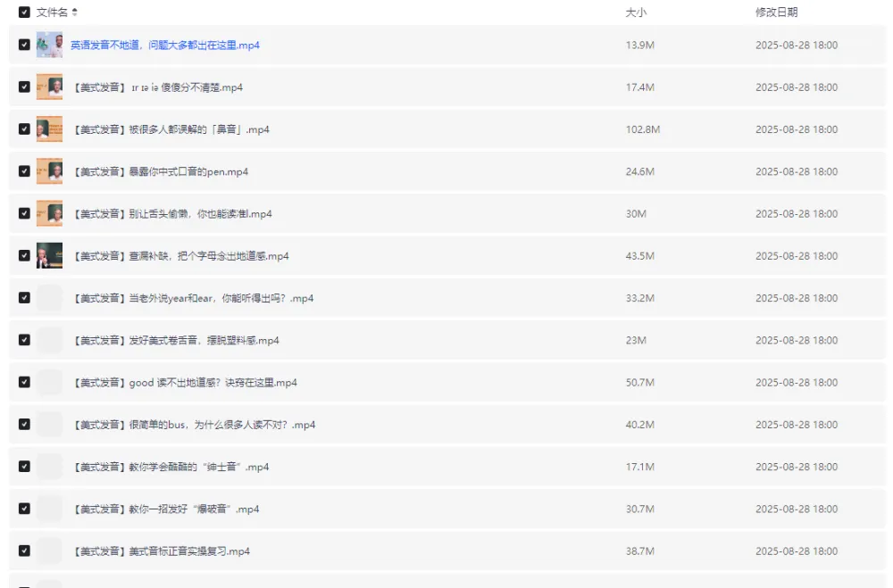Sort files descending using the 文件名 sorter
The width and height of the screenshot is (893, 588).
73,16
